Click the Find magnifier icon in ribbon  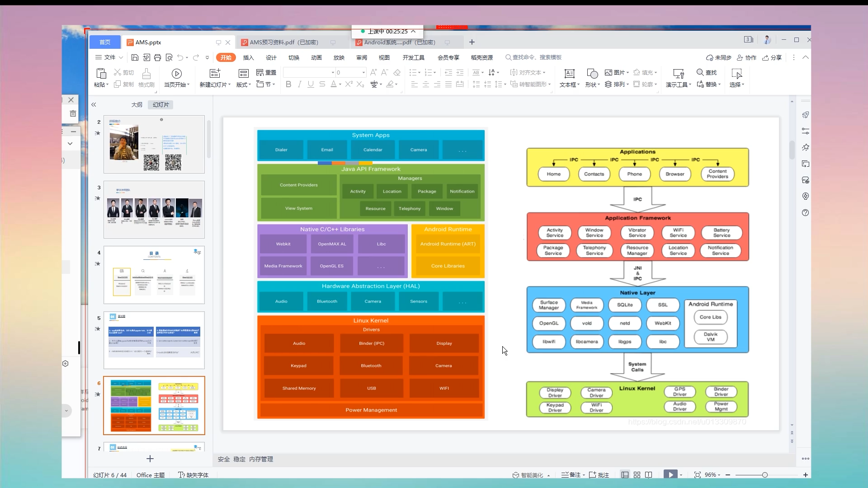coord(700,72)
